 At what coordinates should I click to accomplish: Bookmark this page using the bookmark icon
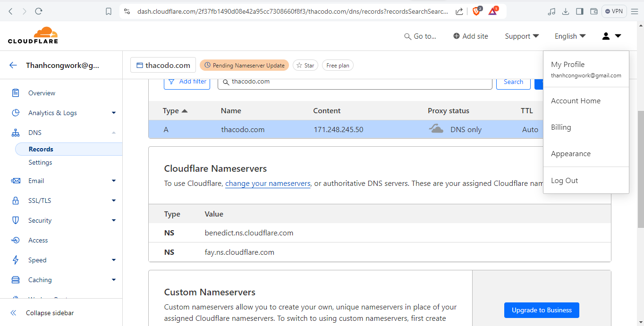(x=109, y=11)
